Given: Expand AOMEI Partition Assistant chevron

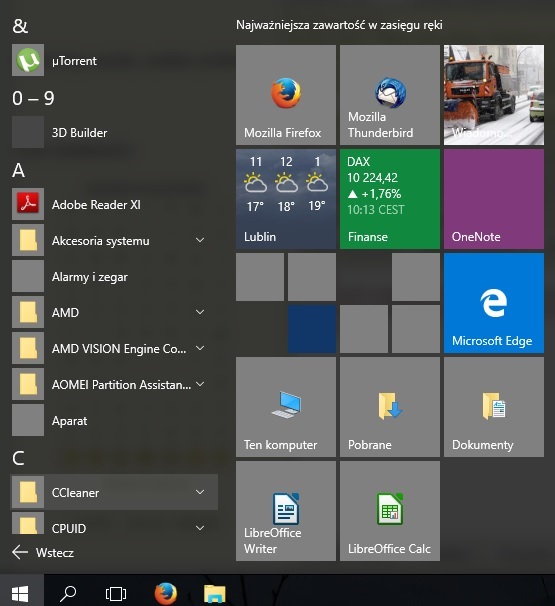Looking at the screenshot, I should (x=200, y=384).
